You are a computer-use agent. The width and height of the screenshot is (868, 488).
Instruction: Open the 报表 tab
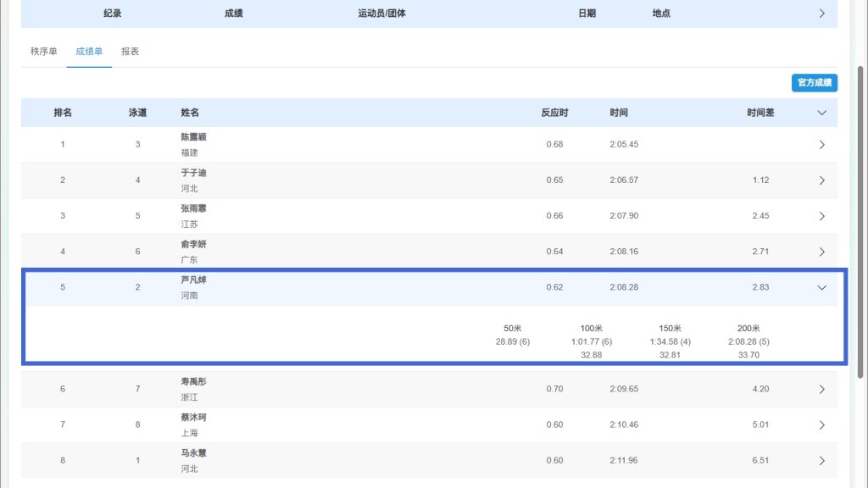(x=130, y=52)
